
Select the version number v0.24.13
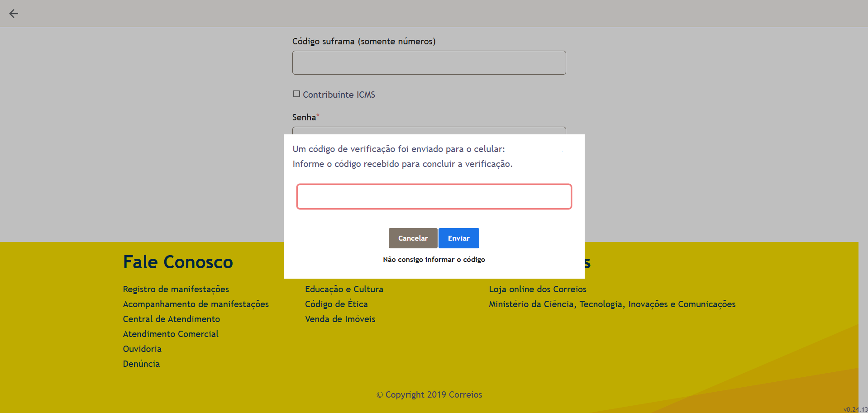[855, 409]
